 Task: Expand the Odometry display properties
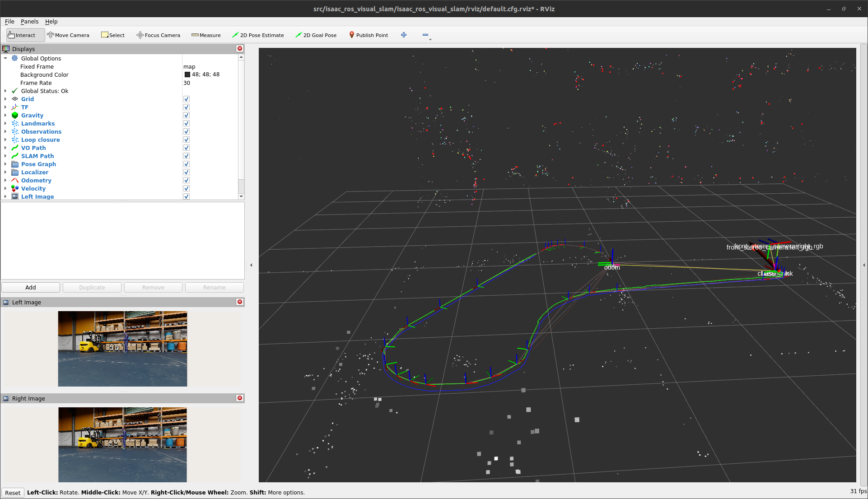point(5,180)
